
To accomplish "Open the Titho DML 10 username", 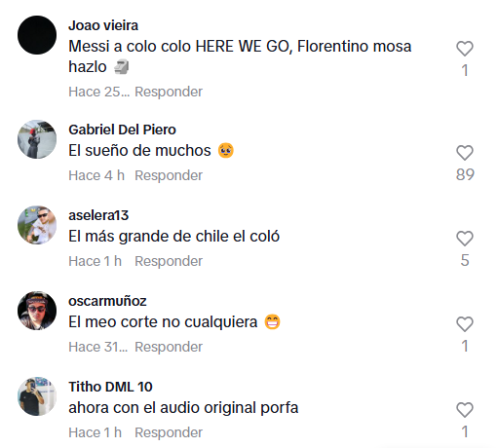I will pos(110,387).
